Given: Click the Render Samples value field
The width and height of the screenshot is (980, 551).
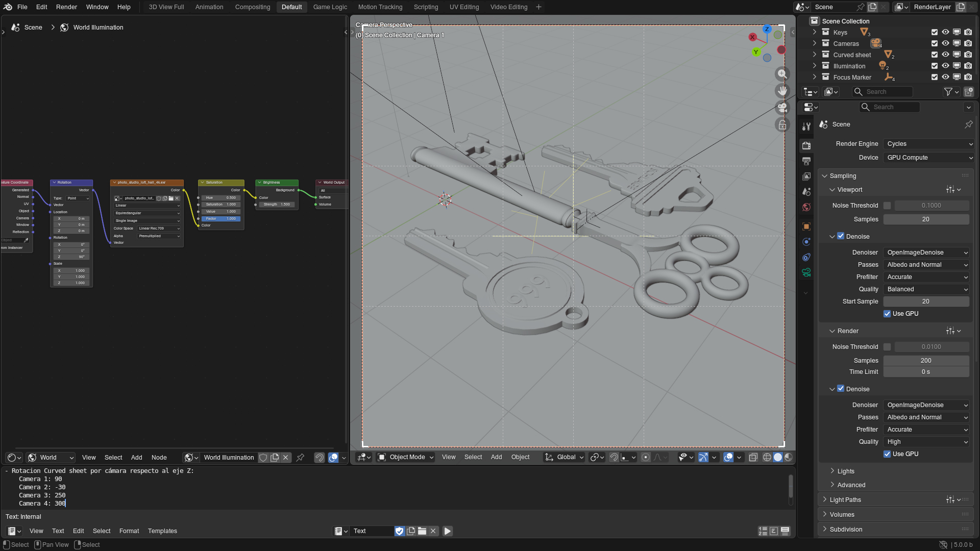Looking at the screenshot, I should point(926,361).
